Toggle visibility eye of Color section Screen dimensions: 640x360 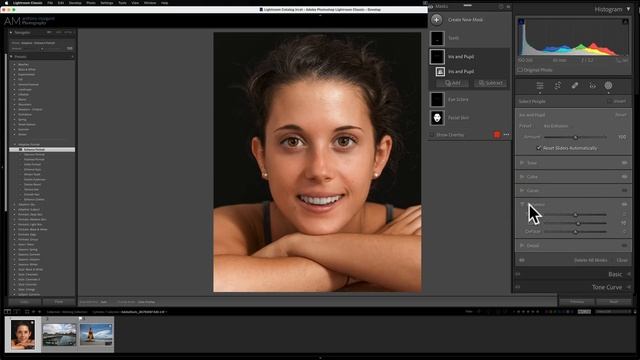[624, 177]
